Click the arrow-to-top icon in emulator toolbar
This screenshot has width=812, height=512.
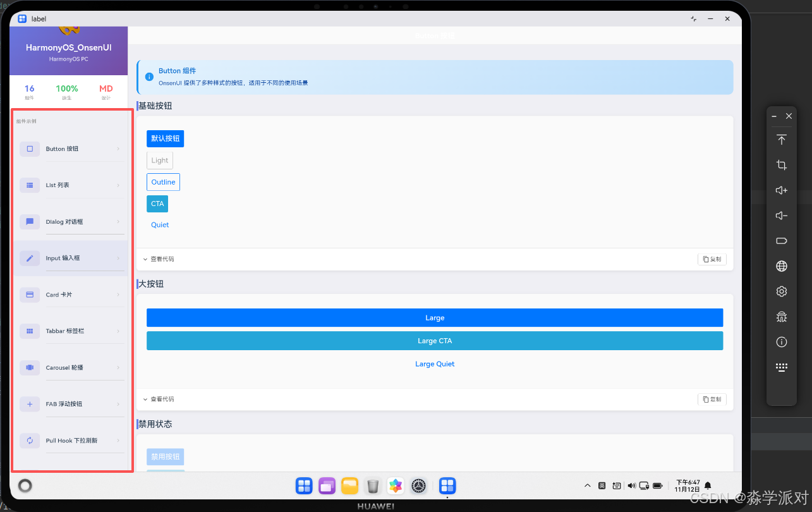pos(782,140)
